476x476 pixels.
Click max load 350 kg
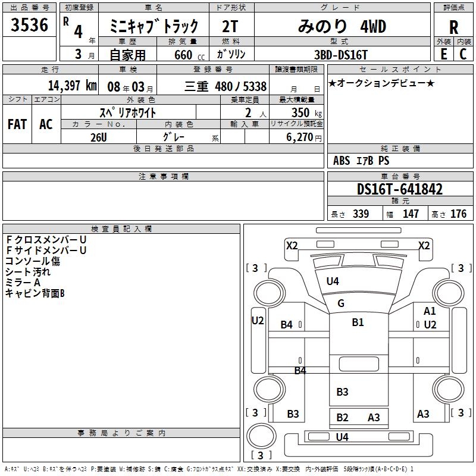pyautogui.click(x=306, y=112)
